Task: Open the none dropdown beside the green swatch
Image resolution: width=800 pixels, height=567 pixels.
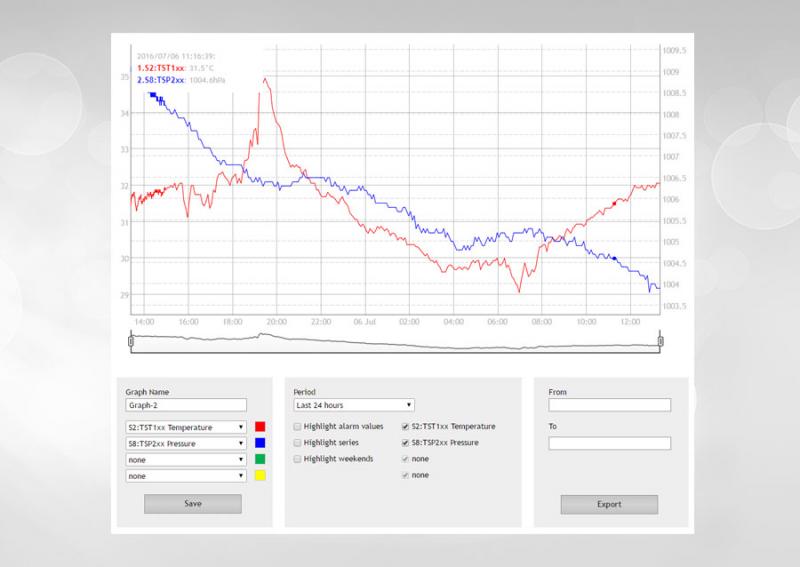Action: tap(185, 460)
